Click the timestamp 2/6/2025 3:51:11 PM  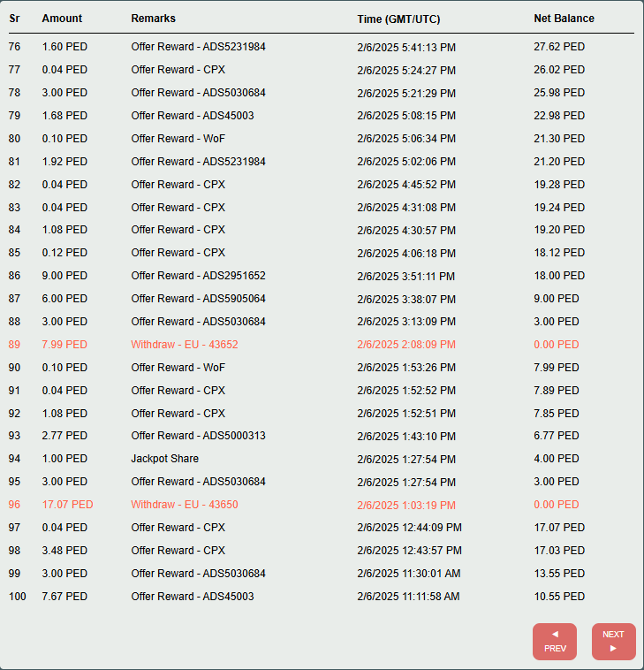[x=406, y=277]
